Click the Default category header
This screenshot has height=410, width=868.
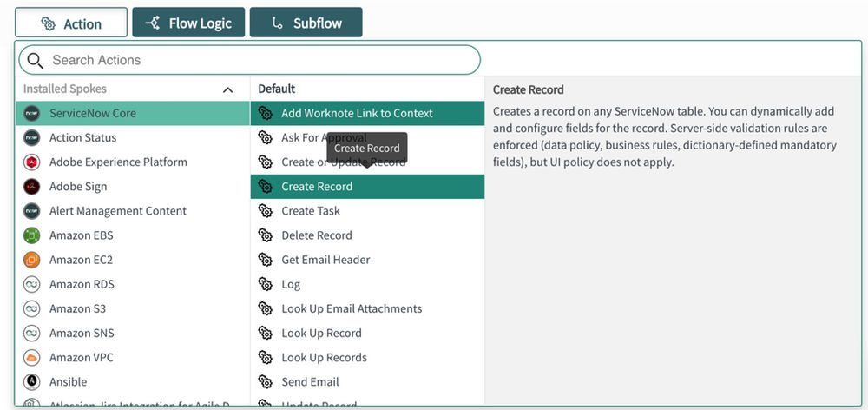[x=277, y=89]
